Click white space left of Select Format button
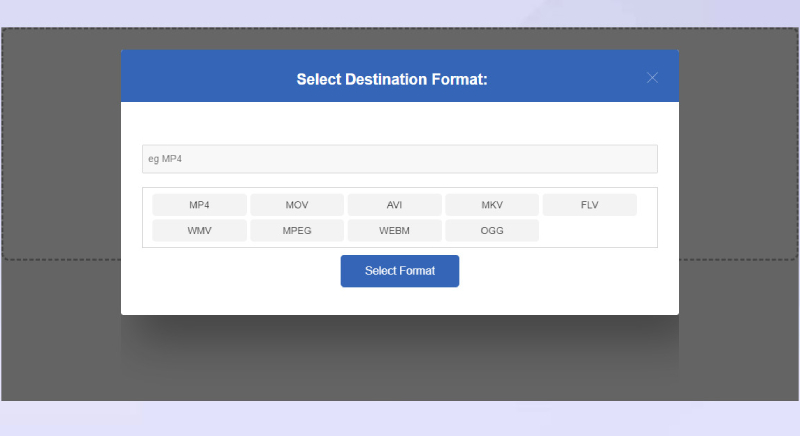The width and height of the screenshot is (800, 436). click(x=230, y=272)
